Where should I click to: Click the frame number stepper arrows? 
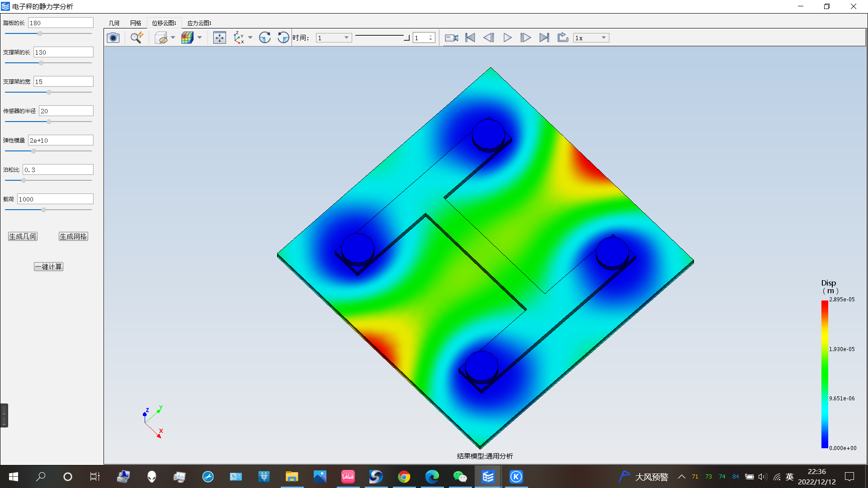click(431, 38)
